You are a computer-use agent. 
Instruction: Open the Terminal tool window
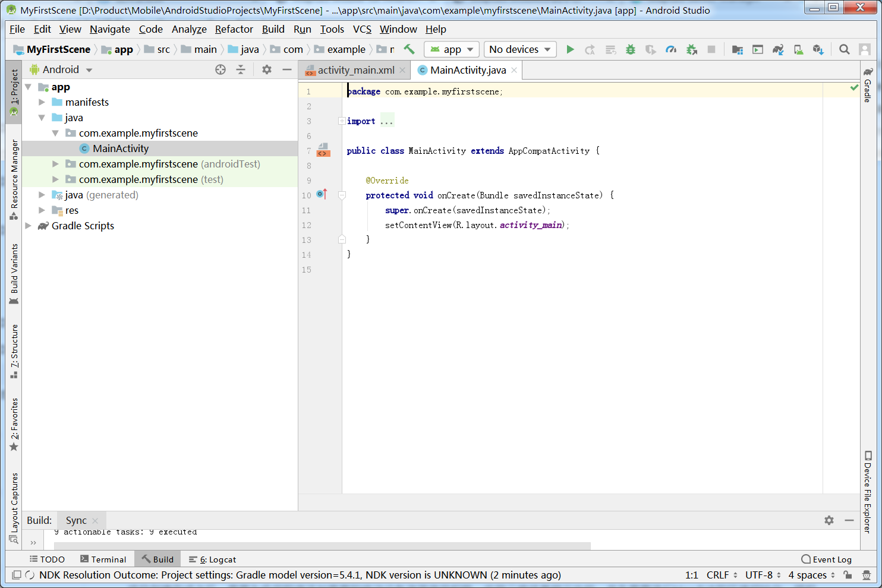[103, 559]
